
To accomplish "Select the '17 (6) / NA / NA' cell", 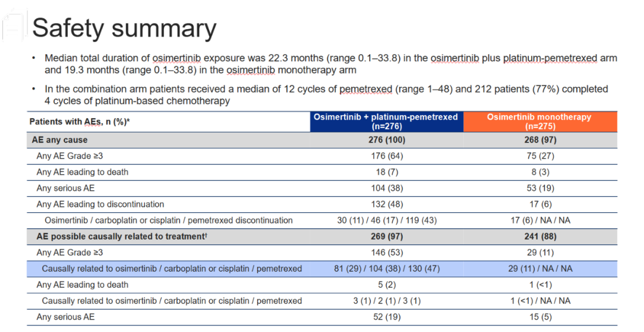I will click(540, 221).
